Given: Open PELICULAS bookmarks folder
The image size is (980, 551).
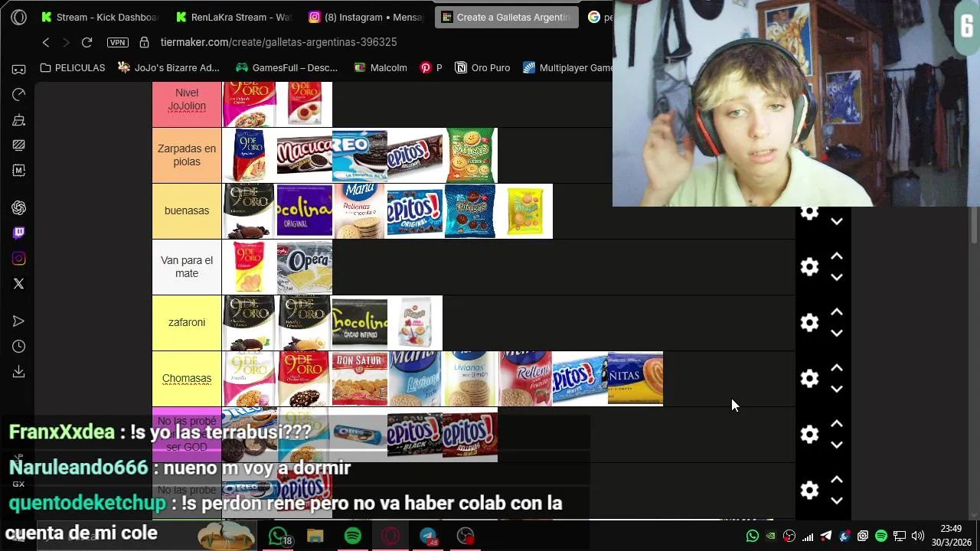Looking at the screenshot, I should [x=73, y=67].
